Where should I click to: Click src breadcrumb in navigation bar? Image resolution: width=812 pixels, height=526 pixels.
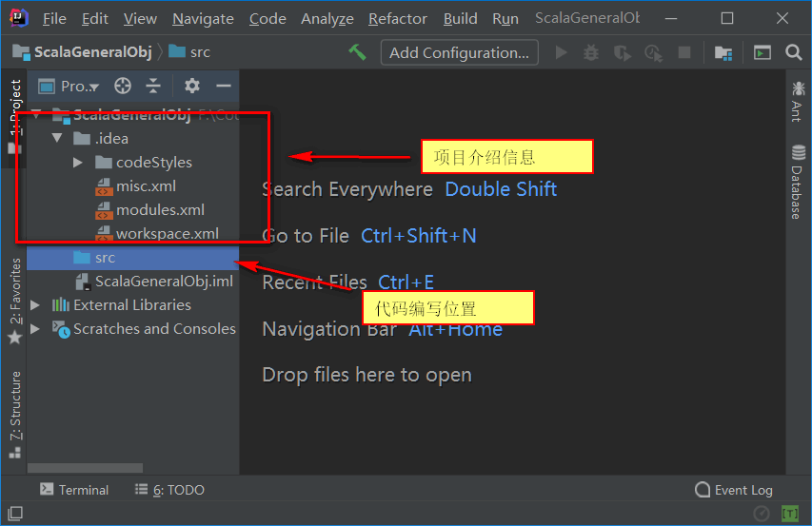click(x=189, y=52)
